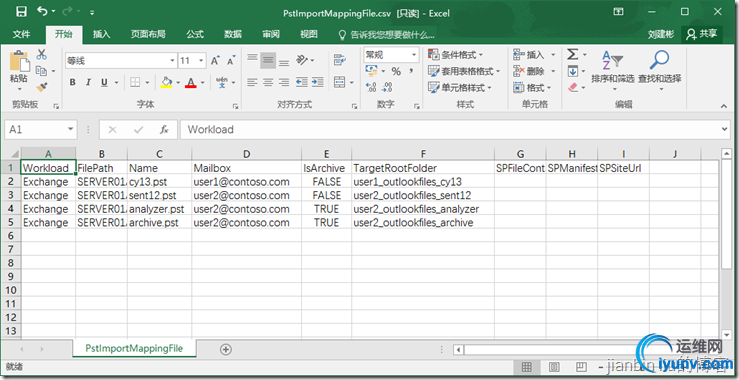Toggle Middle Align vertical alignment

point(268,60)
